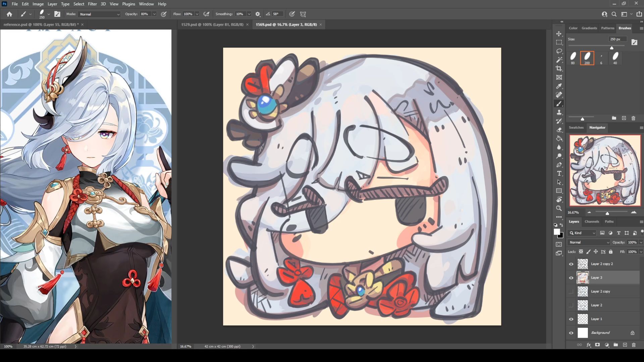
Task: Switch to the Channels tab
Action: (592, 222)
